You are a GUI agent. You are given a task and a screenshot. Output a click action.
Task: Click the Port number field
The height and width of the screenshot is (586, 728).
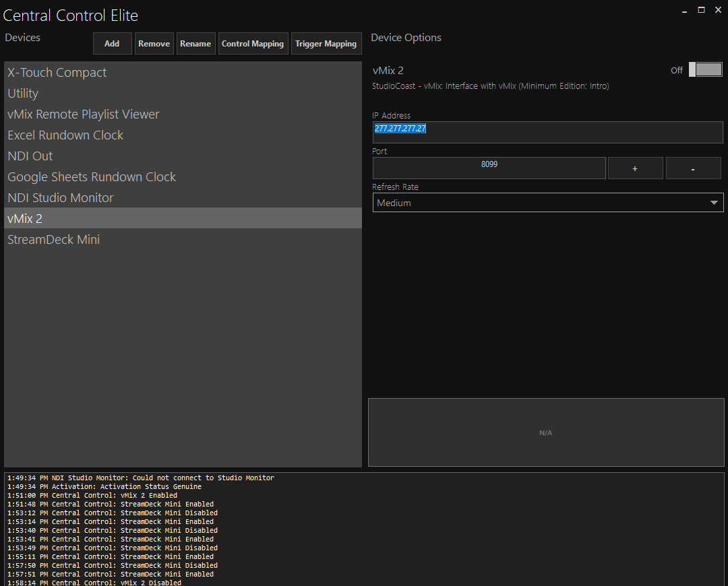click(489, 168)
